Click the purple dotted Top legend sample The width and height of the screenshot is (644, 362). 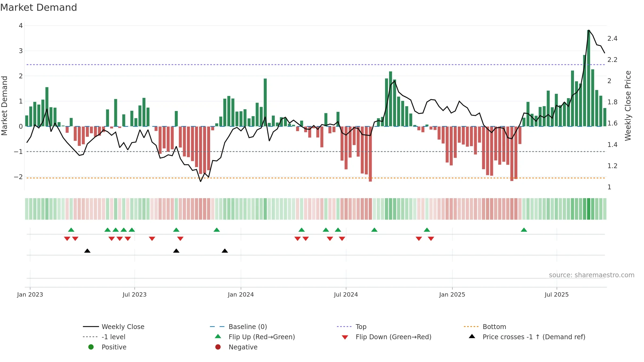tap(344, 327)
